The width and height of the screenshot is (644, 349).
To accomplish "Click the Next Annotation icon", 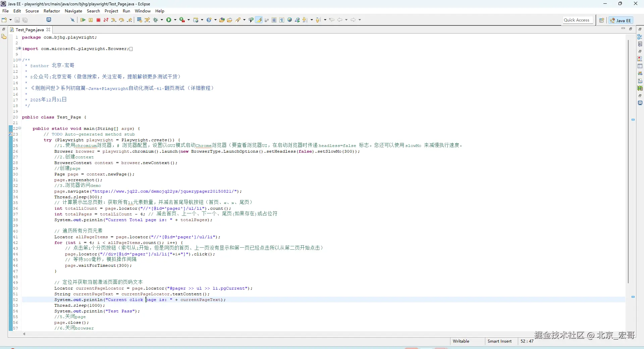I will (305, 20).
